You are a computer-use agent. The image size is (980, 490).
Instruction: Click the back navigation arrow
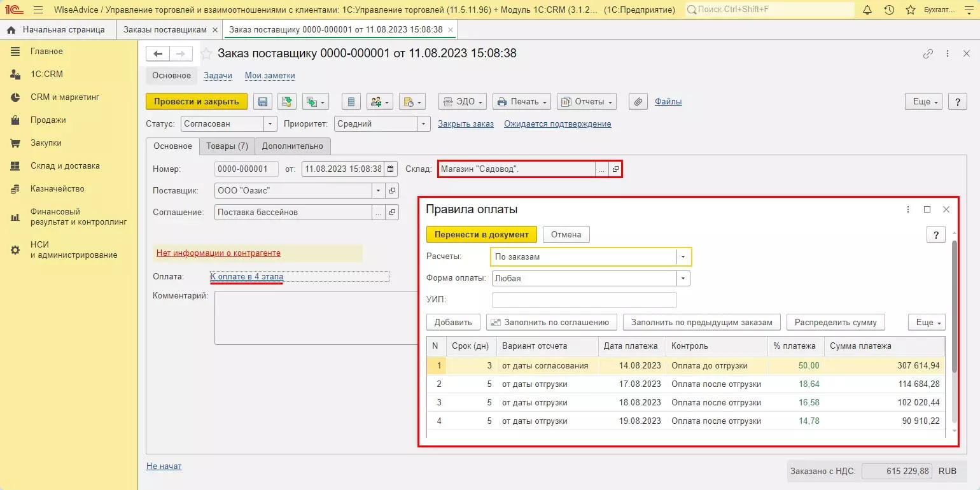click(158, 54)
